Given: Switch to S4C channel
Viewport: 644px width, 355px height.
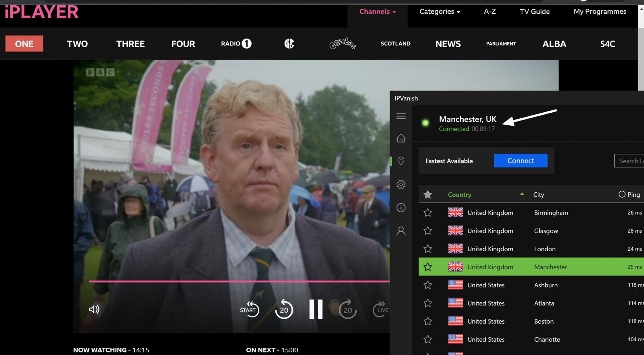Looking at the screenshot, I should (608, 43).
